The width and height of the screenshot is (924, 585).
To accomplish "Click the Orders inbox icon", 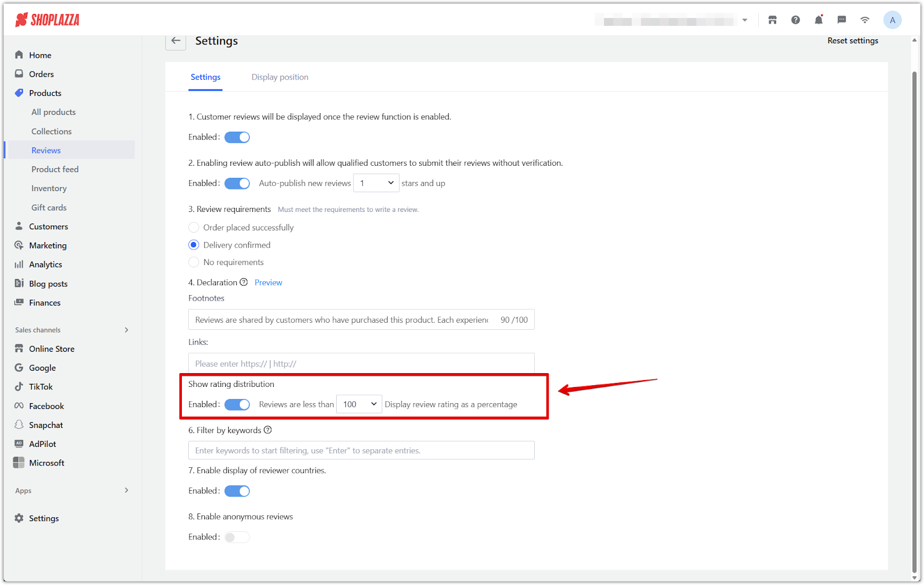I will pyautogui.click(x=19, y=74).
